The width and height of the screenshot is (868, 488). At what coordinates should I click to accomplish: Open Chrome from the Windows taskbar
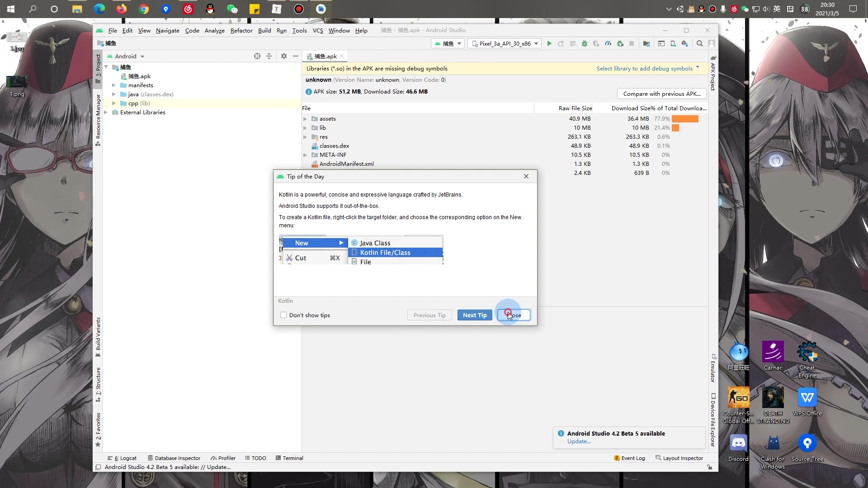pyautogui.click(x=144, y=9)
